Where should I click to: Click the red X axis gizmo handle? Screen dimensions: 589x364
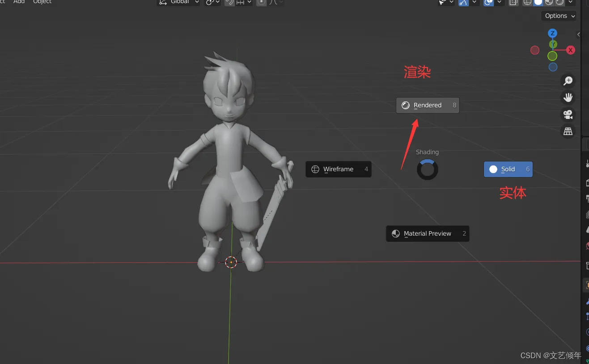point(571,50)
